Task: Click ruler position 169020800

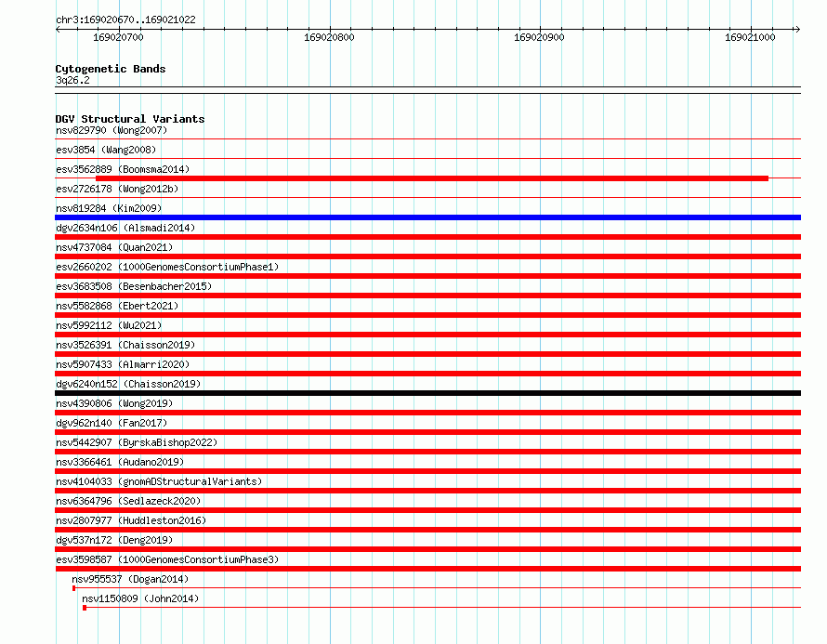Action: (329, 37)
